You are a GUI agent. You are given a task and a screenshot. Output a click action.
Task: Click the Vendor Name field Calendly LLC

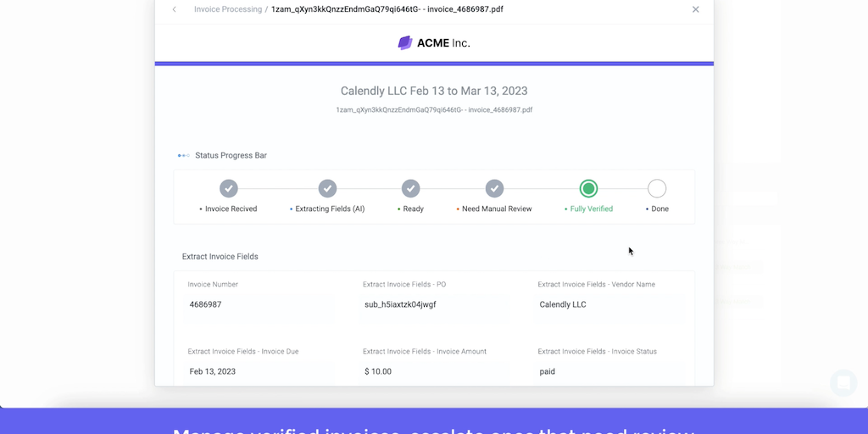pyautogui.click(x=563, y=304)
